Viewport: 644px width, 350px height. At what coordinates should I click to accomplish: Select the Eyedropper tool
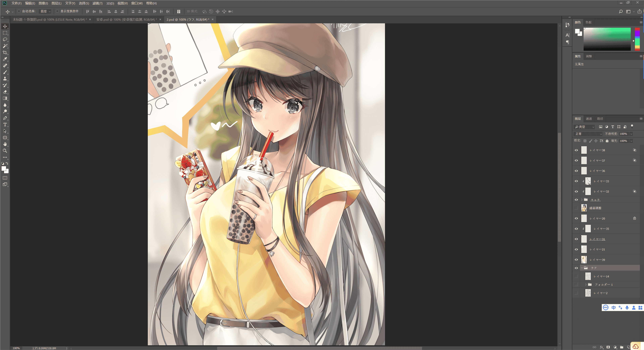(5, 59)
